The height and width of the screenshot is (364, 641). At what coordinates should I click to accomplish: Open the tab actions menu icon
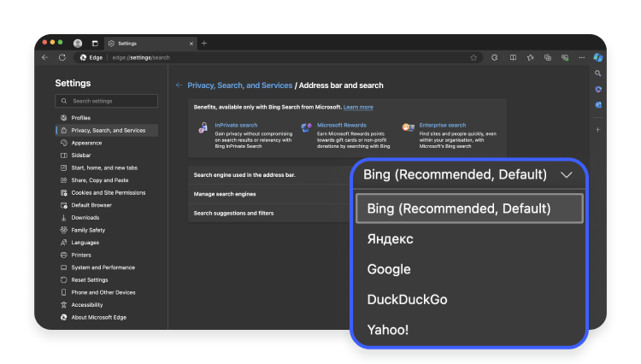[x=95, y=44]
